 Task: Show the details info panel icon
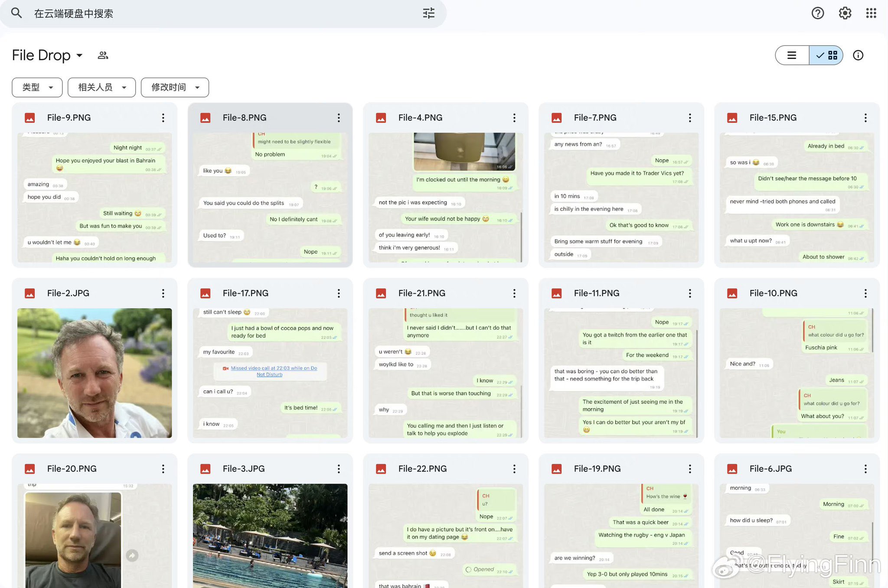[x=858, y=55]
